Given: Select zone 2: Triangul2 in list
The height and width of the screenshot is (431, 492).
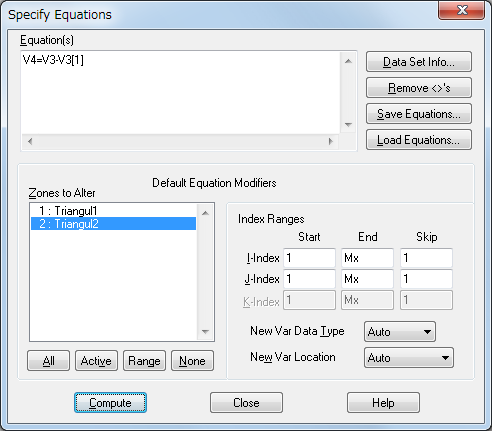Looking at the screenshot, I should coord(113,224).
